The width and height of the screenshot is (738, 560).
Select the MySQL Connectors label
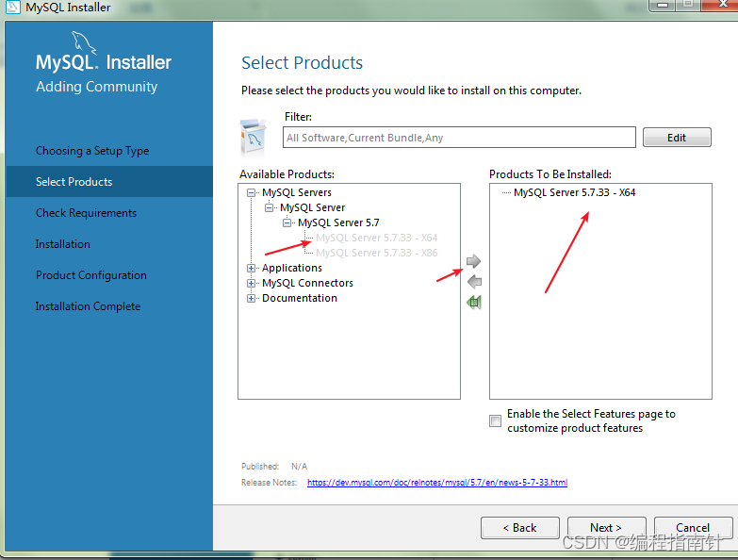coord(307,283)
